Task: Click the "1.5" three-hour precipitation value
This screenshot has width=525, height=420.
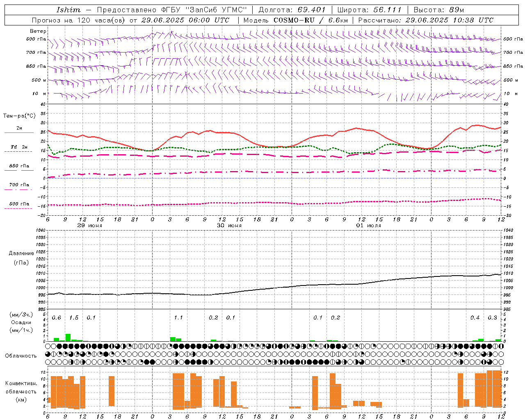Action: coord(74,318)
